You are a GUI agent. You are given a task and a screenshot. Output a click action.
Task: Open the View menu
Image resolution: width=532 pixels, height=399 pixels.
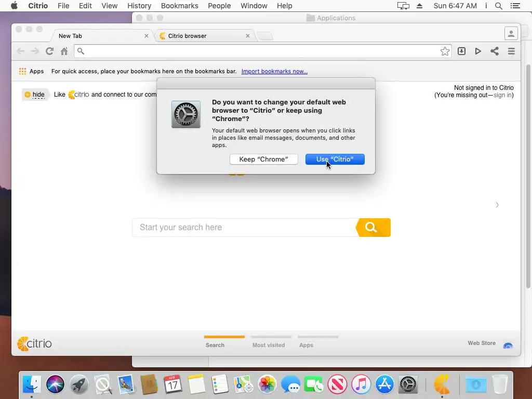(109, 6)
